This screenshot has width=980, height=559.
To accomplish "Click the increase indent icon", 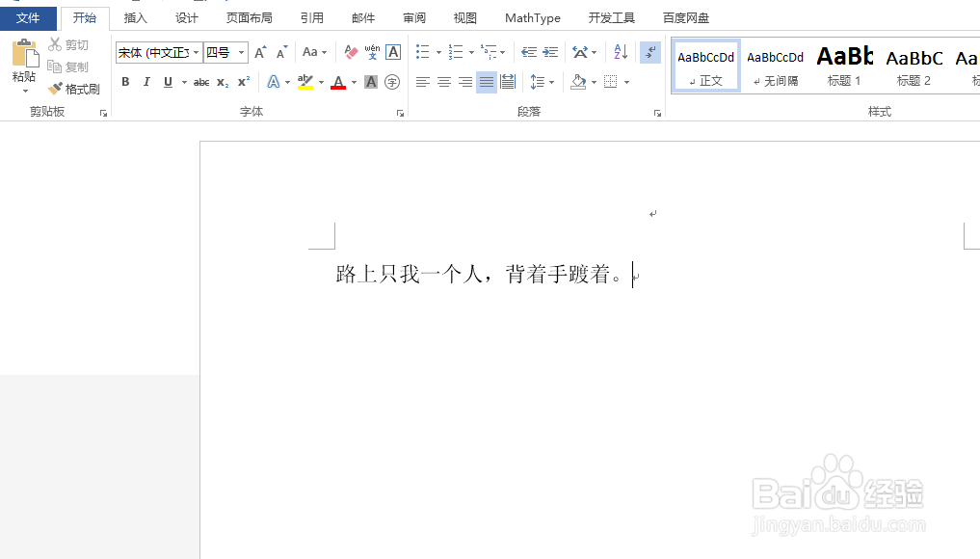I will click(x=551, y=51).
